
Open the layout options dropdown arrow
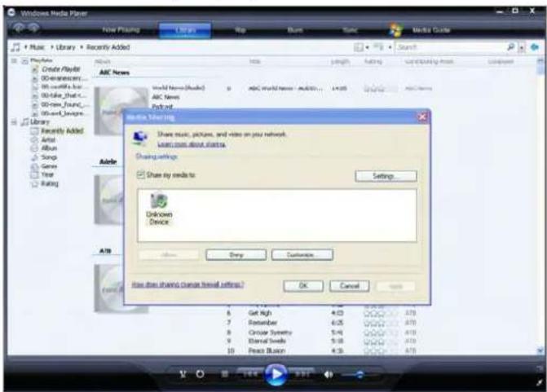367,47
